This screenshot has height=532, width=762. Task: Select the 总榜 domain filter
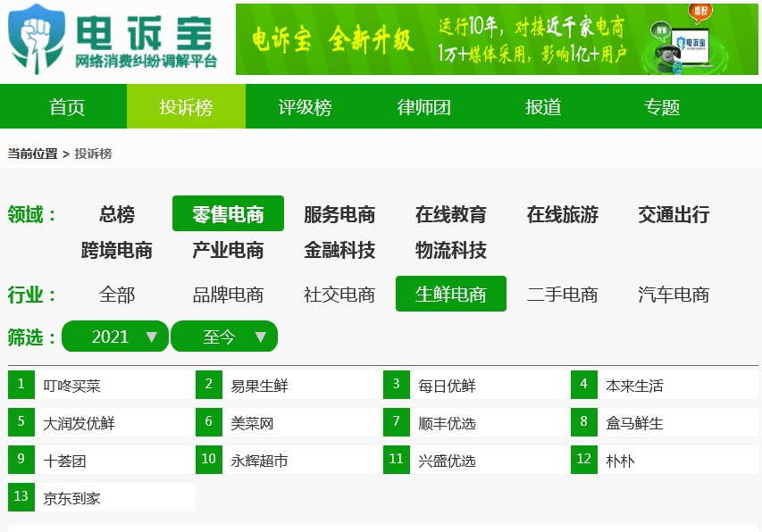117,213
